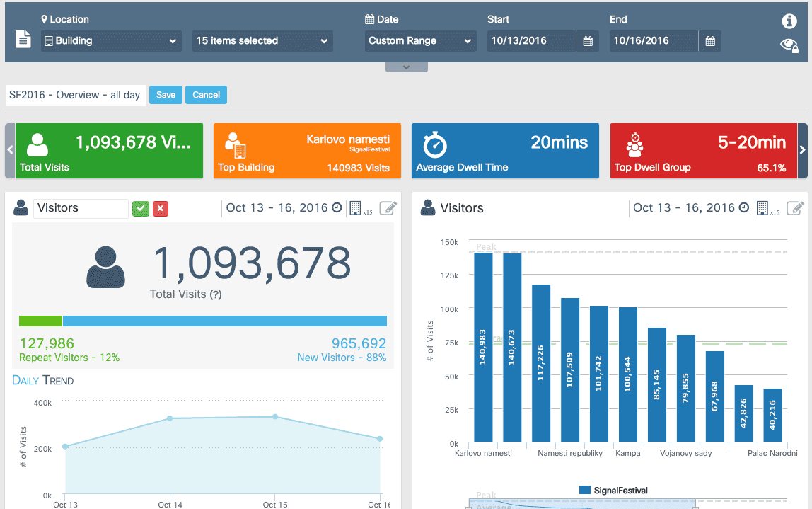Confirm widget name with green checkmark
Viewport: 812px width, 509px height.
click(x=141, y=208)
